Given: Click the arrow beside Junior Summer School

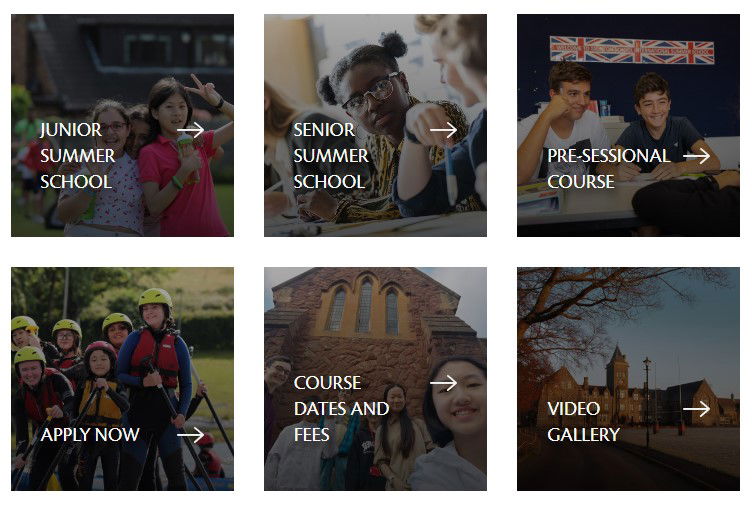Looking at the screenshot, I should click(x=190, y=129).
